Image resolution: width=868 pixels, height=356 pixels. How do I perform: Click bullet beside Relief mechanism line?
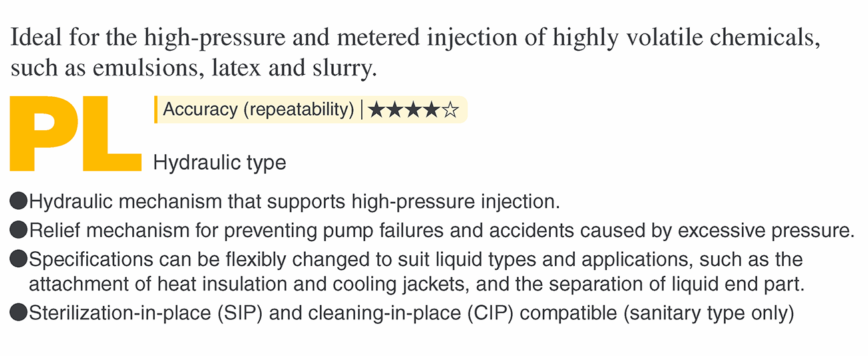[19, 230]
